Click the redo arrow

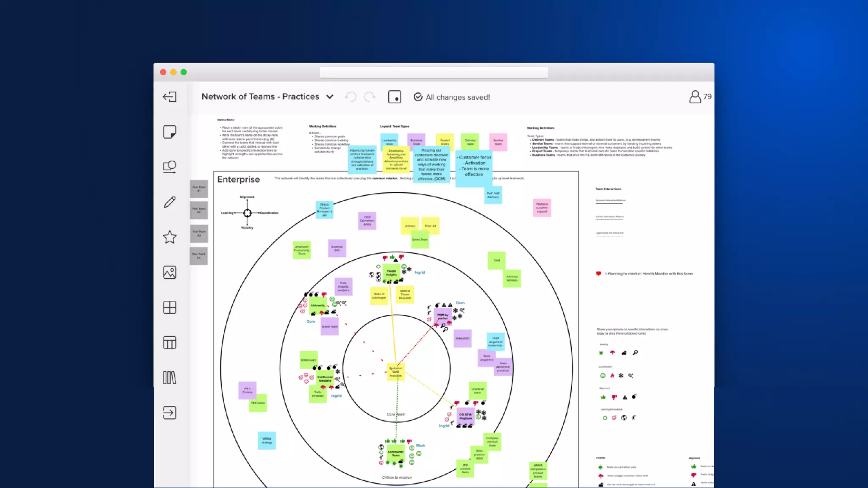tap(370, 97)
